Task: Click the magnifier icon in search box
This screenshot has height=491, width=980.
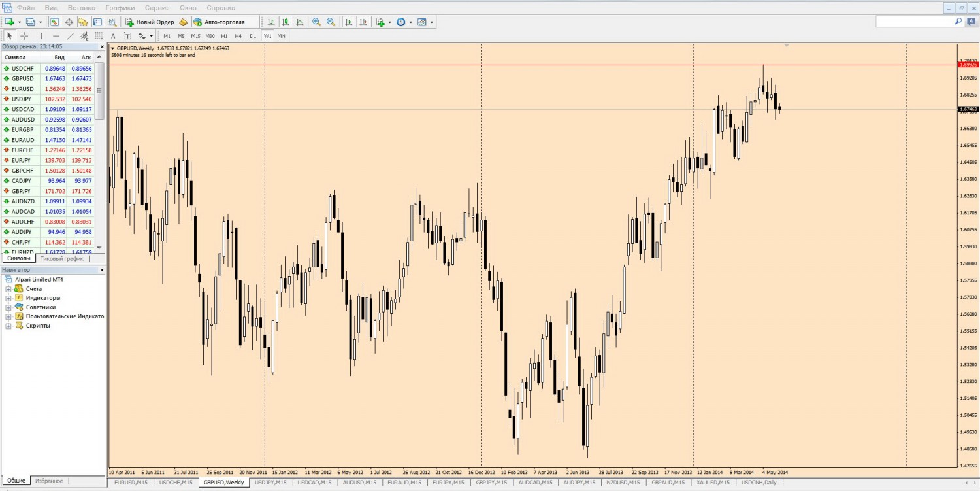Action: pos(958,22)
